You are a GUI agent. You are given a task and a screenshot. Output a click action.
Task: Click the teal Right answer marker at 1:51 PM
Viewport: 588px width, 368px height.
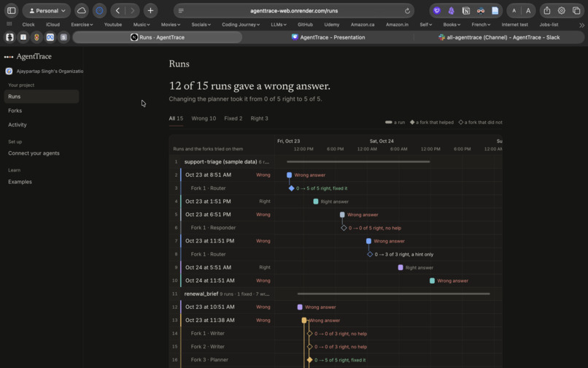(x=316, y=202)
